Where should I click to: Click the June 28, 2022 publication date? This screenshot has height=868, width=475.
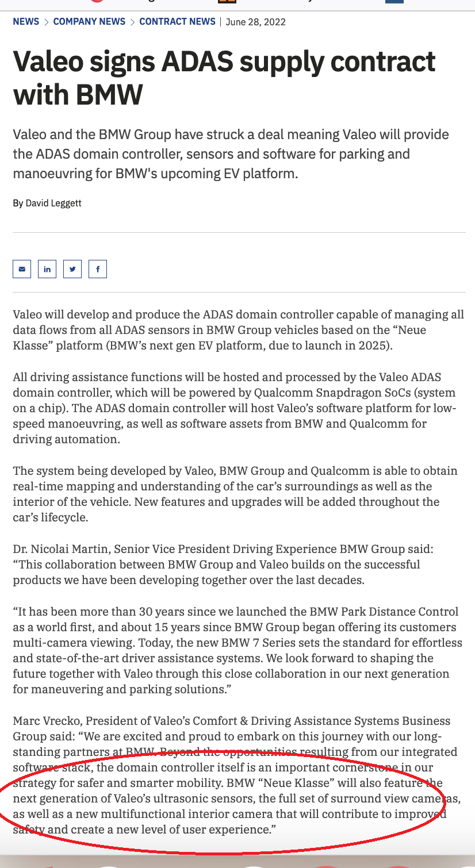click(256, 22)
